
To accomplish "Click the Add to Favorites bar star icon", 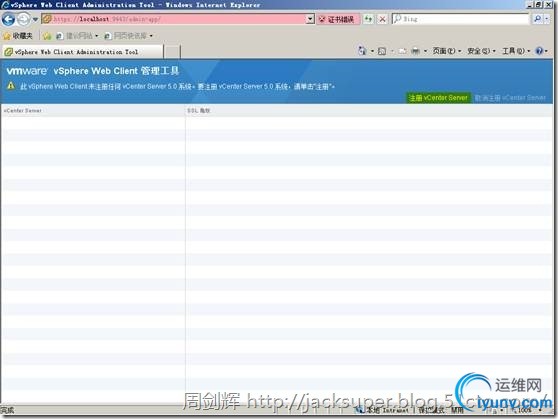I will [x=47, y=36].
